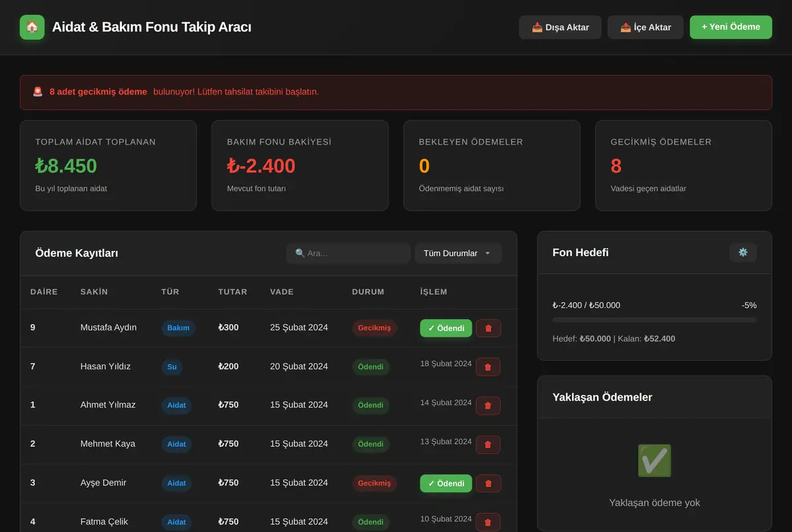Click the 18 Şubat 2024 paid date
This screenshot has height=532, width=792.
tap(446, 364)
